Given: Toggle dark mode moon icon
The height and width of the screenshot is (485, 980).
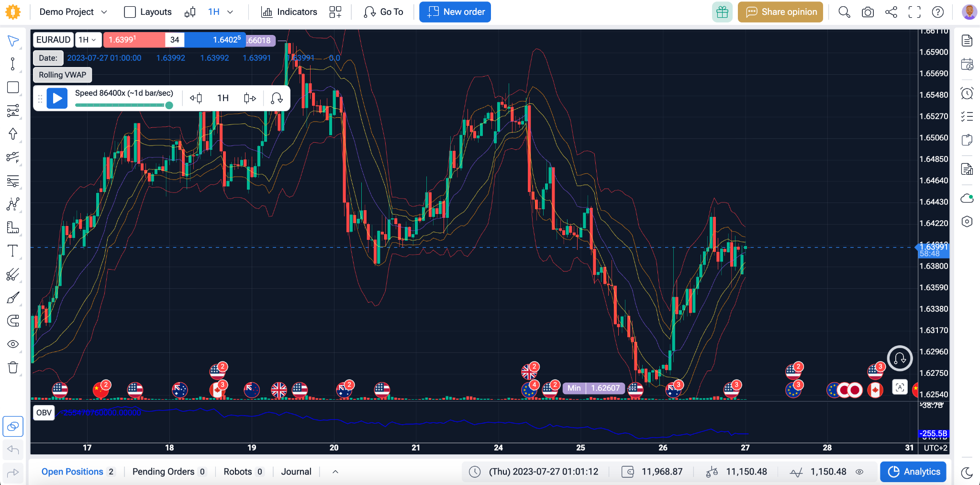Looking at the screenshot, I should point(967,473).
